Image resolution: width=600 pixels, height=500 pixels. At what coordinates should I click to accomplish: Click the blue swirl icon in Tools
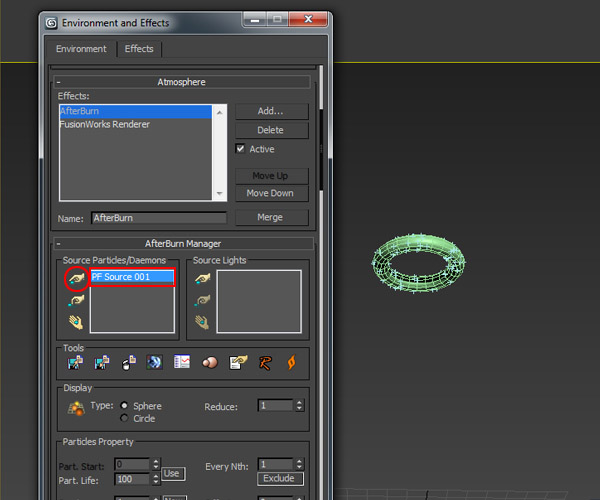(155, 362)
